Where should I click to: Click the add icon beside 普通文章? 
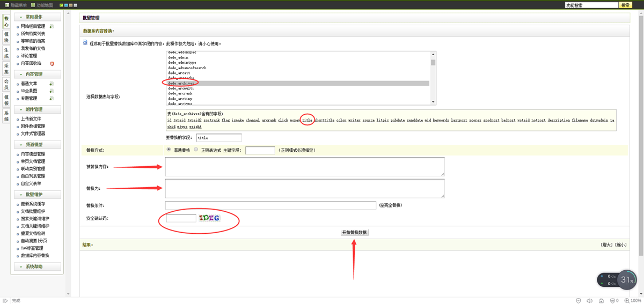(x=52, y=84)
